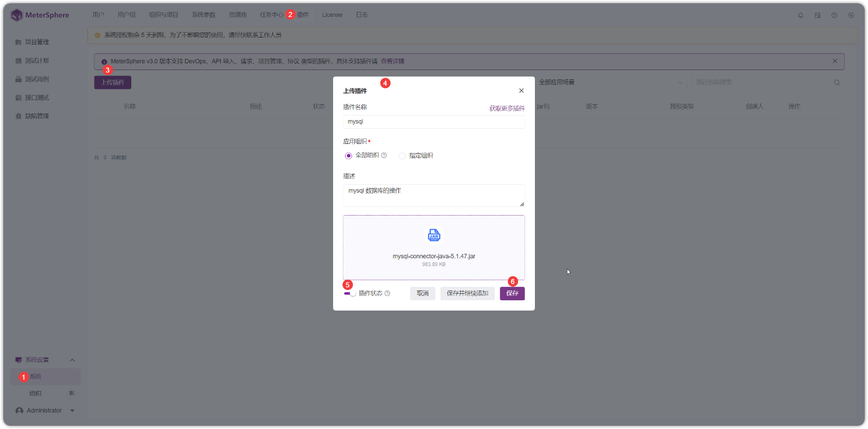
Task: Click the 接口测试 sidebar icon
Action: pos(18,98)
